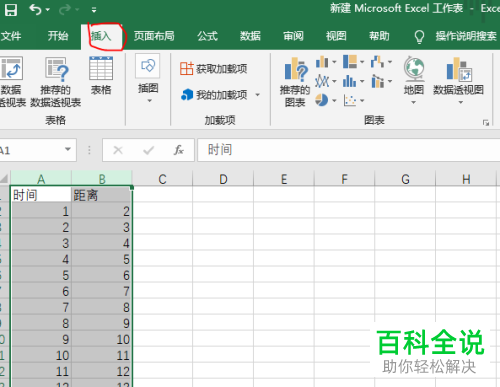Screen dimensions: 500x387
Task: Select column E header
Action: tap(284, 179)
